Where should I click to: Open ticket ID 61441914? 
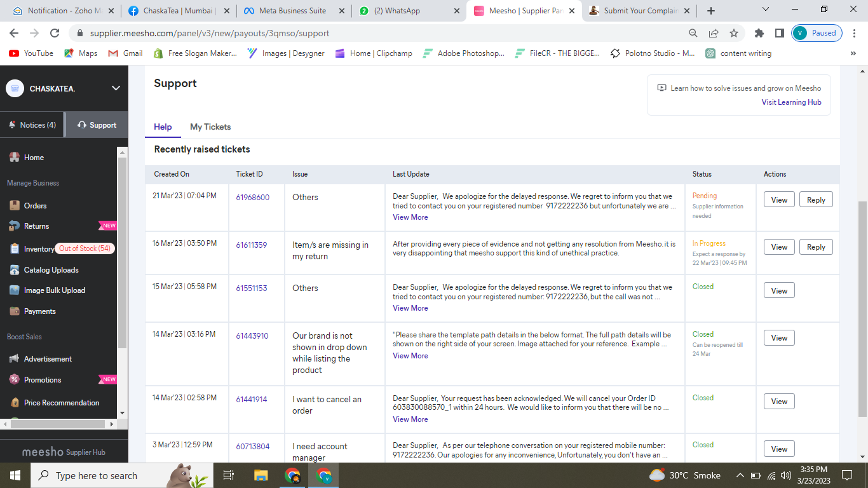[252, 400]
